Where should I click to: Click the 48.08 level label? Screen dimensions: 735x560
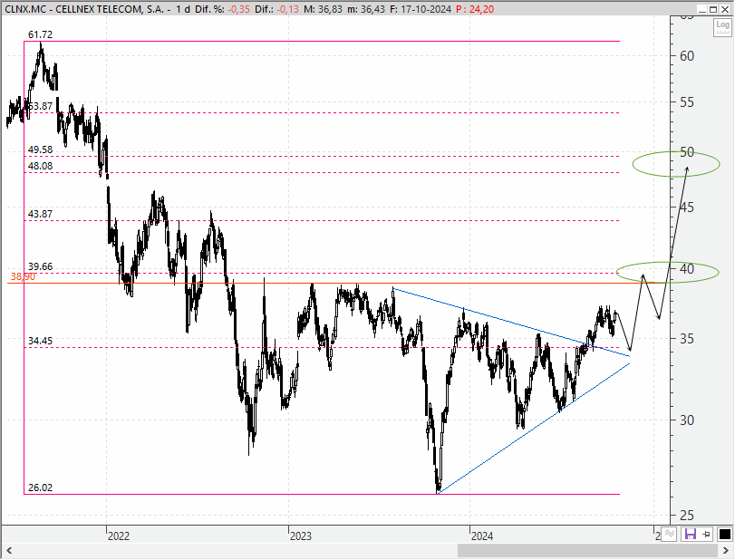click(40, 166)
